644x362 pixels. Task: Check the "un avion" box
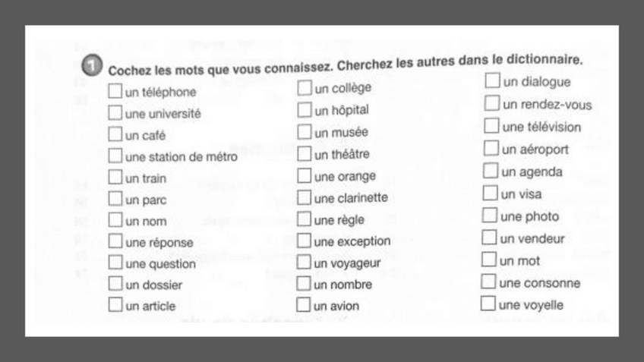click(x=304, y=306)
